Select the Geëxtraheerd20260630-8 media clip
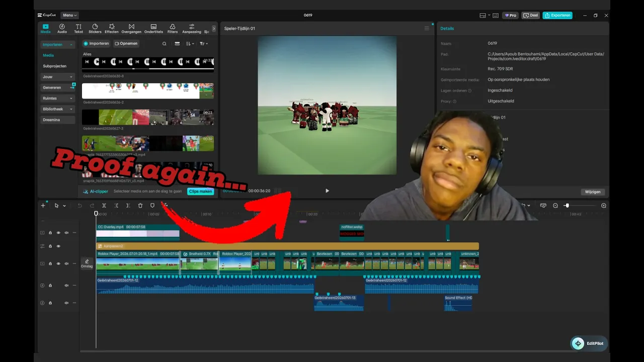The height and width of the screenshot is (362, 644). click(148, 64)
